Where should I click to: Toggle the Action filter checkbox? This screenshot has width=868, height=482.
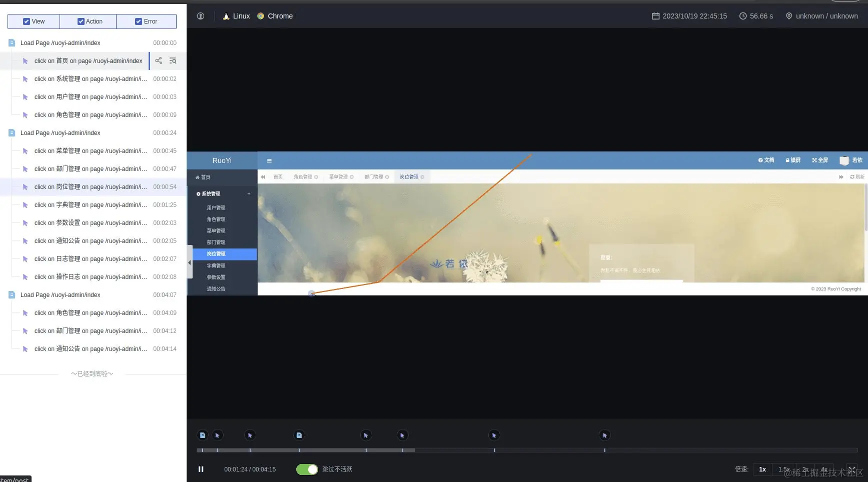click(81, 21)
